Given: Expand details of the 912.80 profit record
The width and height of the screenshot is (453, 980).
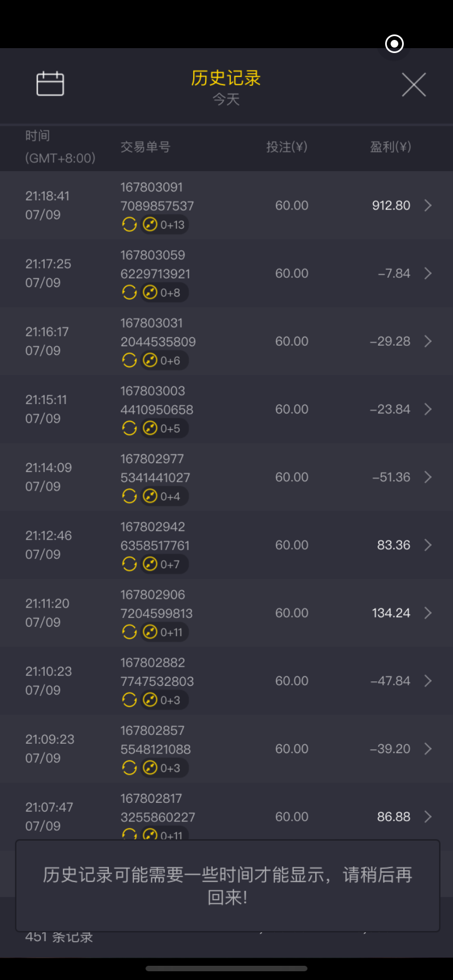Looking at the screenshot, I should click(428, 206).
